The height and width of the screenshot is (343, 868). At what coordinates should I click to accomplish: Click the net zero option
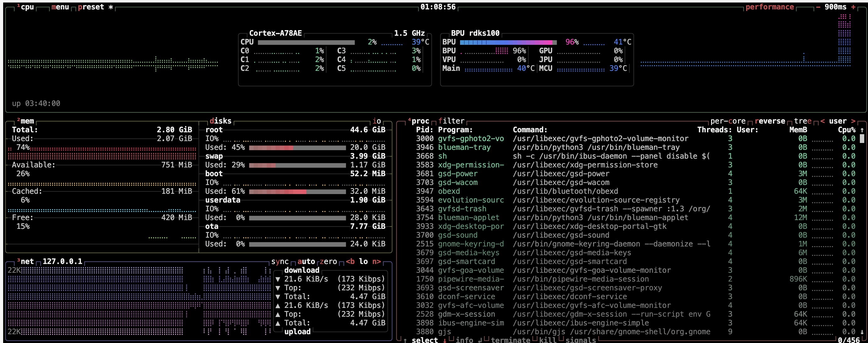pos(328,261)
